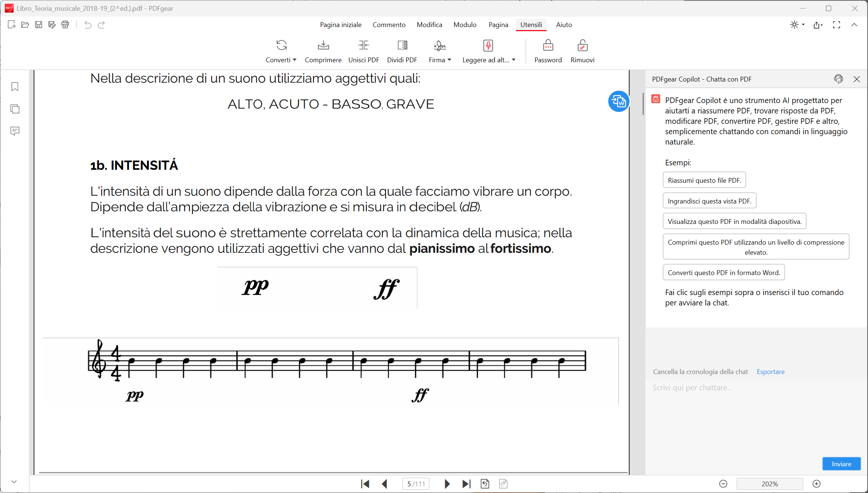868x493 pixels.
Task: Click the Save As icon
Action: click(x=52, y=25)
